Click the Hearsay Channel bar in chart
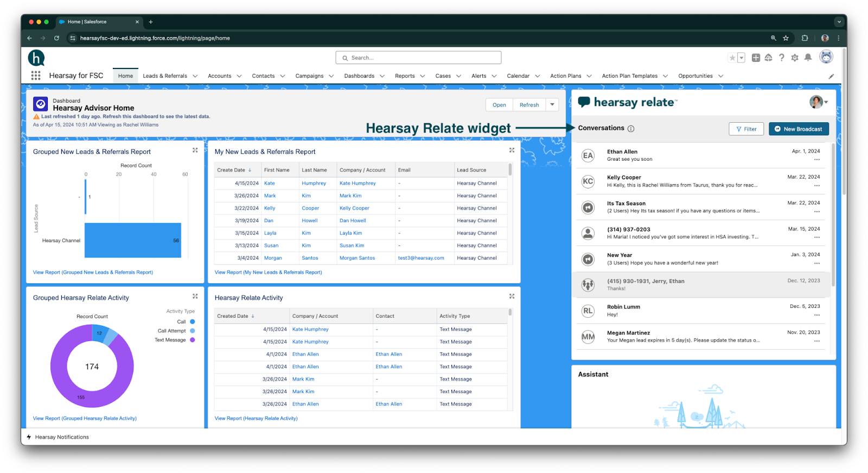868x473 pixels. (x=133, y=241)
